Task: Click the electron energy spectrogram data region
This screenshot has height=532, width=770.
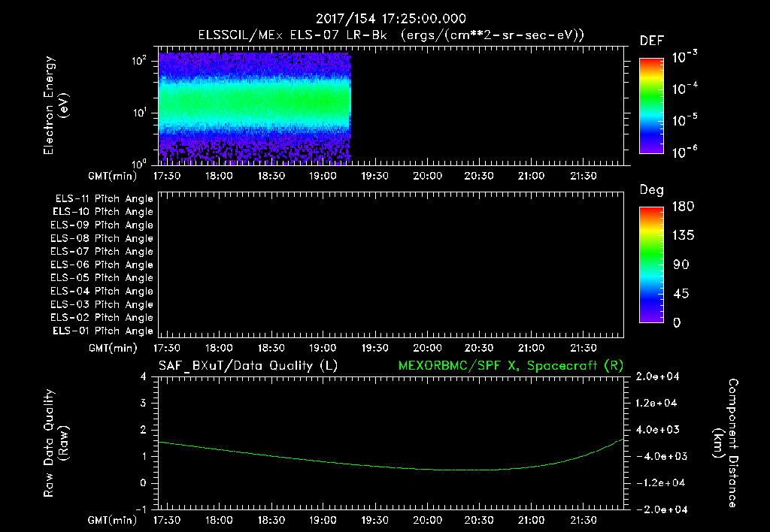Action: point(254,108)
